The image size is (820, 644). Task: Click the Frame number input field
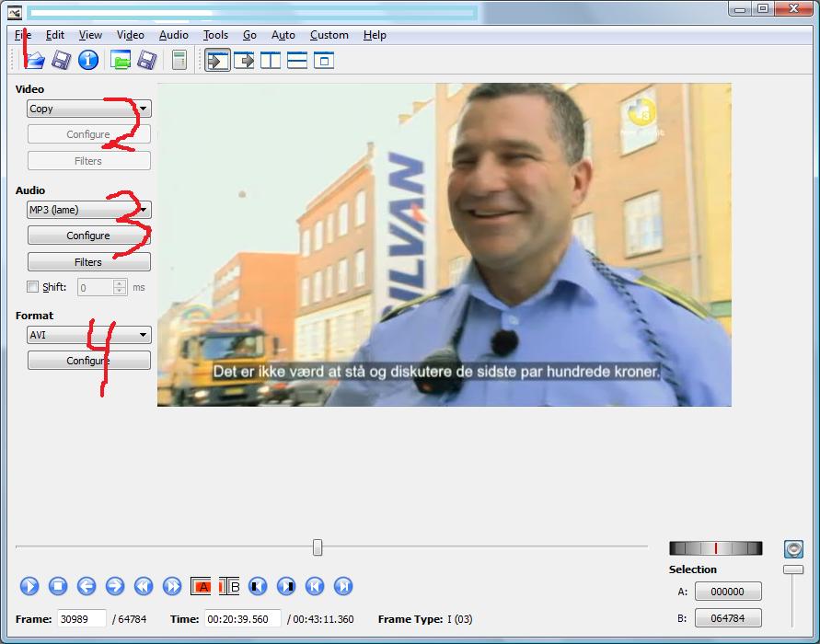click(x=81, y=619)
